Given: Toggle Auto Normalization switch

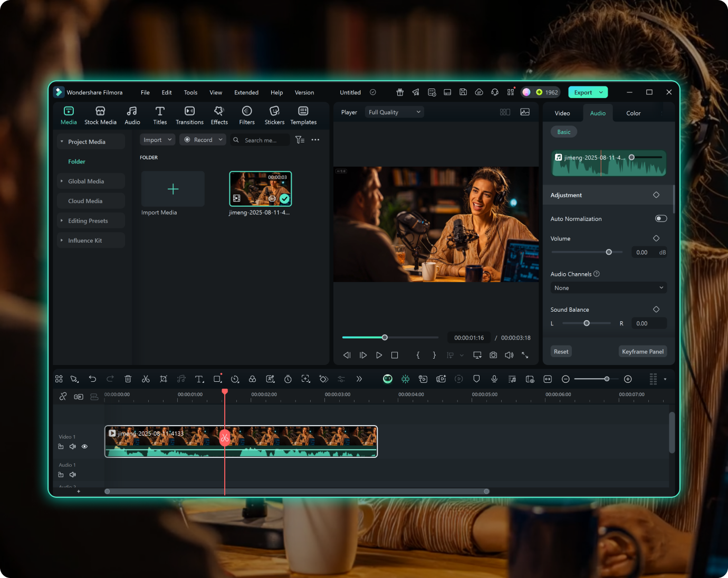Looking at the screenshot, I should [x=661, y=218].
